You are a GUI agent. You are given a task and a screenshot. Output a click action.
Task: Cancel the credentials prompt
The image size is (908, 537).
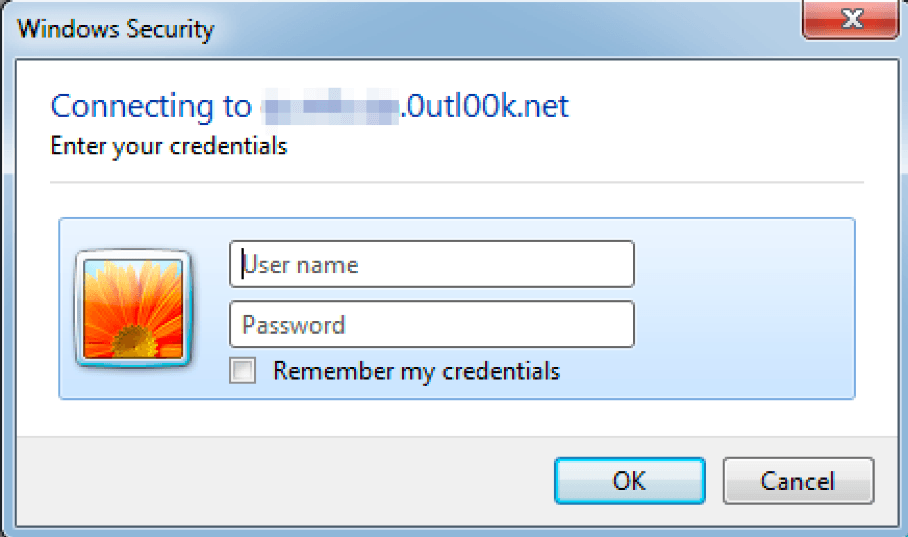coord(798,480)
